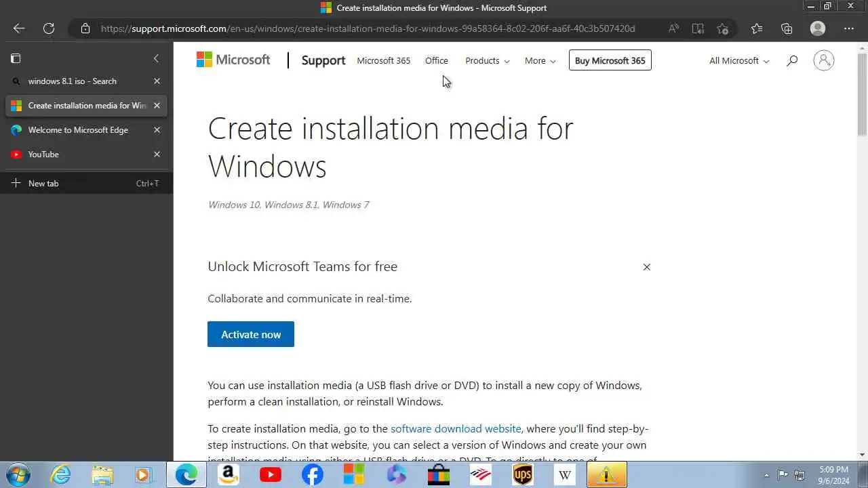Open Action Center flag icon
This screenshot has width=868, height=488.
pyautogui.click(x=783, y=474)
